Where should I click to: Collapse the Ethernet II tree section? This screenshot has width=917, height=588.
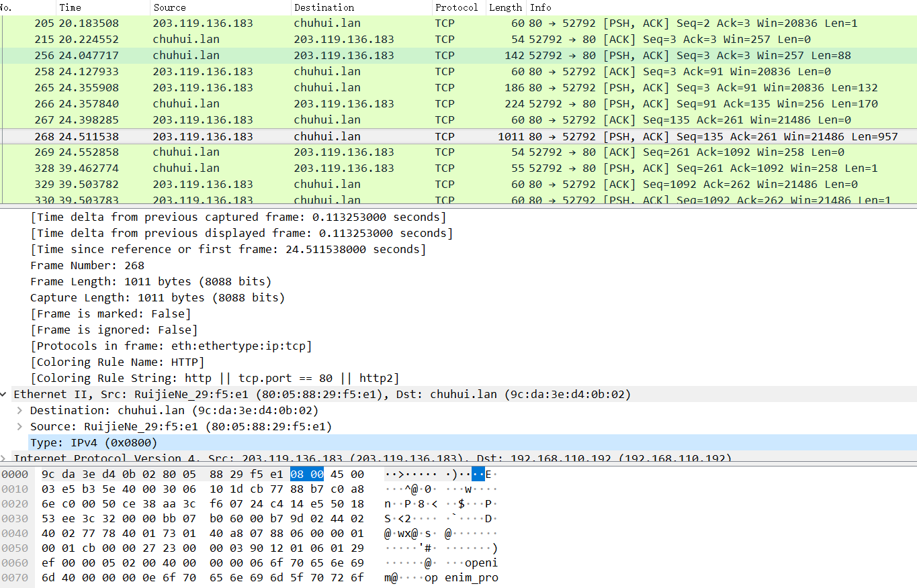coord(5,395)
